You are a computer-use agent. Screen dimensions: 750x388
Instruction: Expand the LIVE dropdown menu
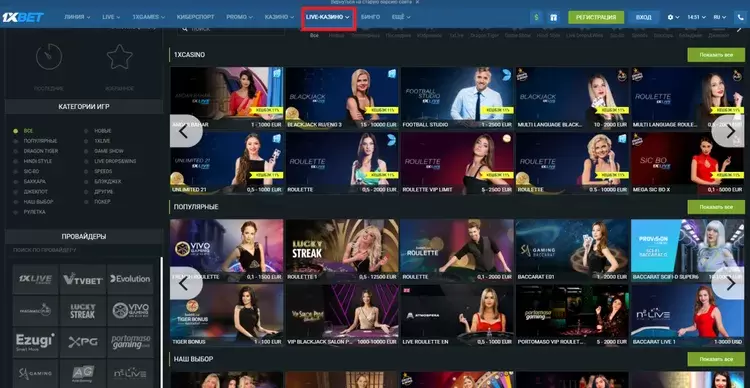pos(111,17)
